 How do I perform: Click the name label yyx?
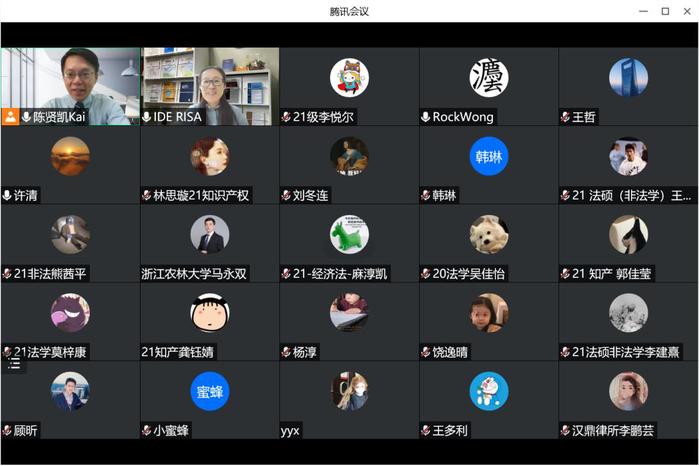coord(290,431)
